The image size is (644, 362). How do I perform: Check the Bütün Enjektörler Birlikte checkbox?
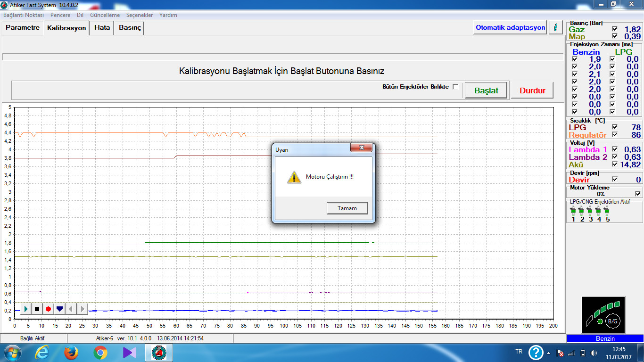455,87
